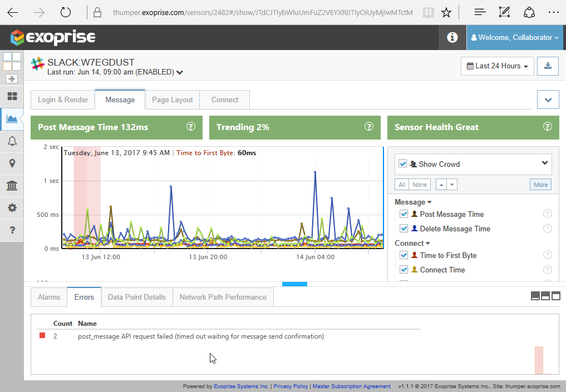Screen dimensions: 566x392
Task: Switch to Login & Render tab
Action: pos(63,100)
